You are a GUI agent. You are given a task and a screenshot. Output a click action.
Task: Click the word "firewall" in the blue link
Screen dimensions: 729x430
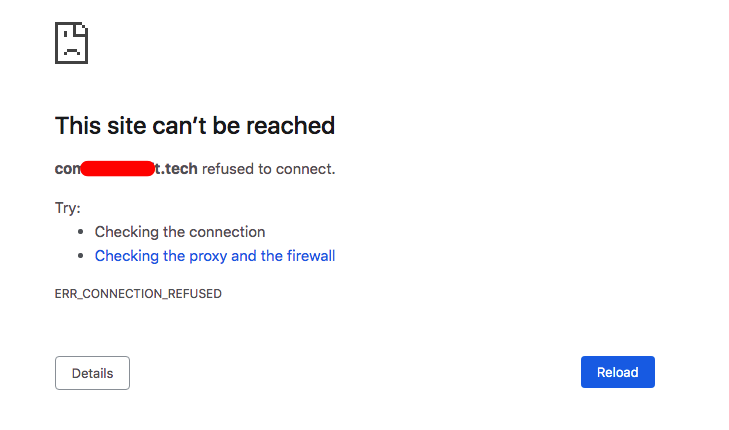311,256
